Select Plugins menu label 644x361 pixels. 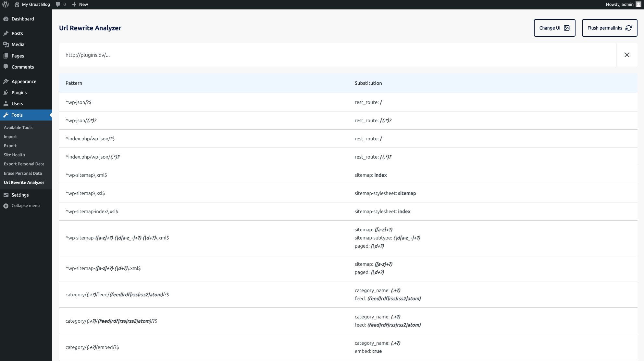(19, 93)
